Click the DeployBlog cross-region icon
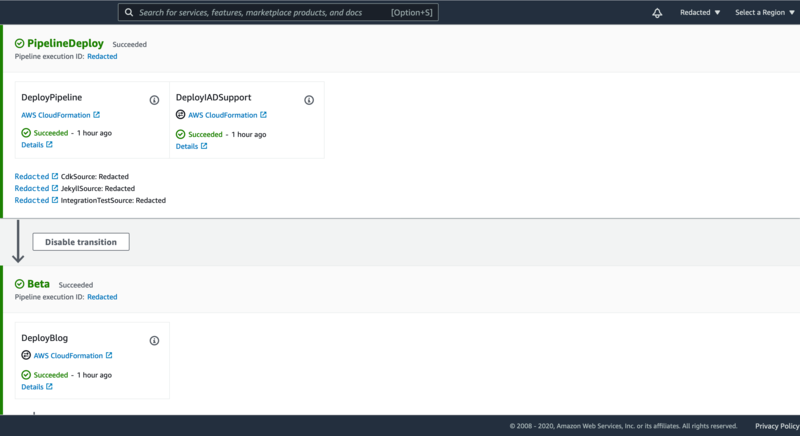This screenshot has width=800, height=436. coord(26,355)
